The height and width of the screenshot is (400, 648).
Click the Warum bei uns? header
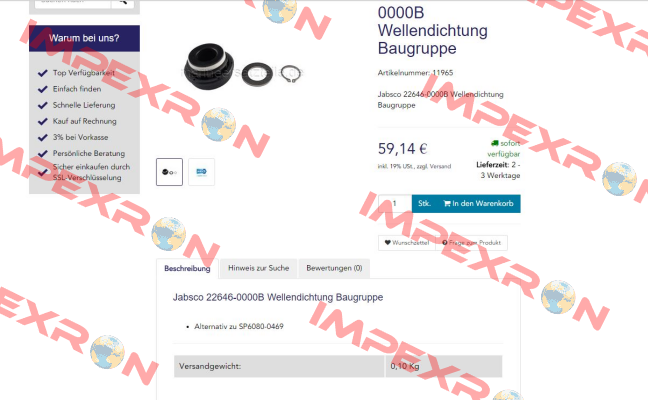point(84,38)
